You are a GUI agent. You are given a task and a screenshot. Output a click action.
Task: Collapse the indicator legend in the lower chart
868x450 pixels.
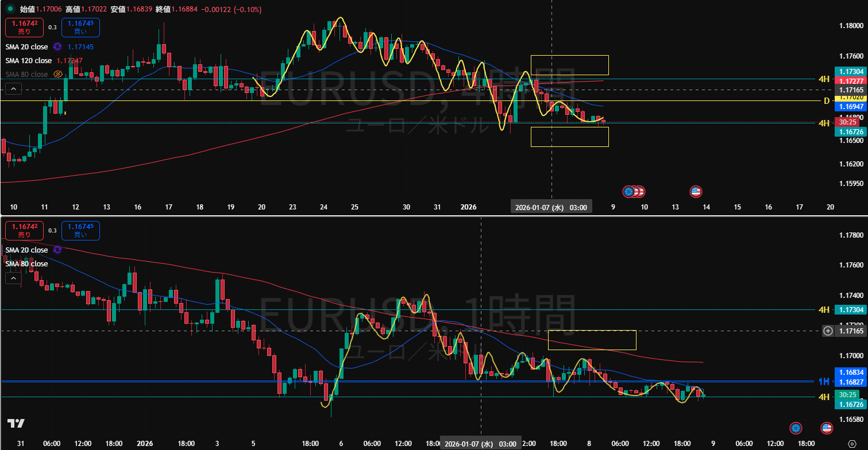(14, 278)
